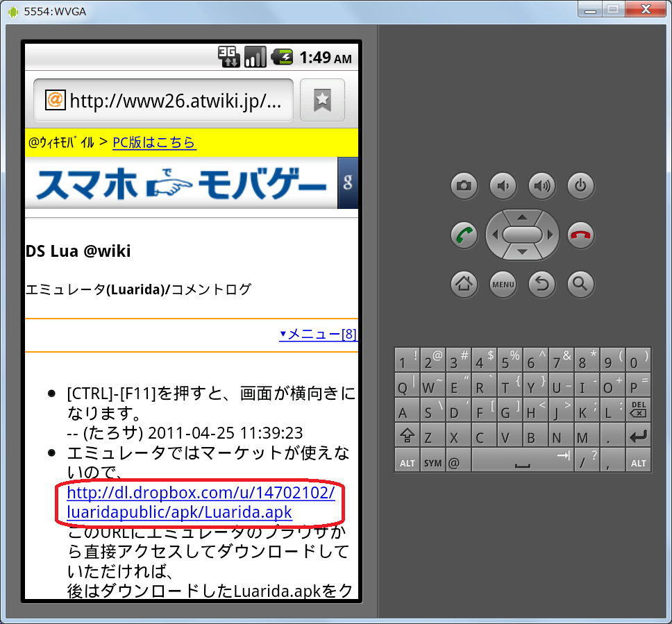
Task: Click the D-pad down arrow
Action: coord(522,252)
